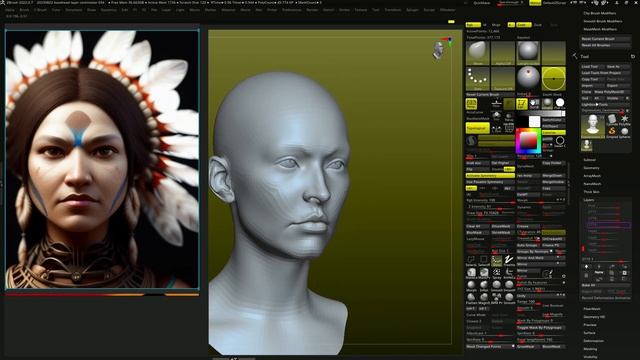Choose the Cylinder3D tool icon

point(612,120)
